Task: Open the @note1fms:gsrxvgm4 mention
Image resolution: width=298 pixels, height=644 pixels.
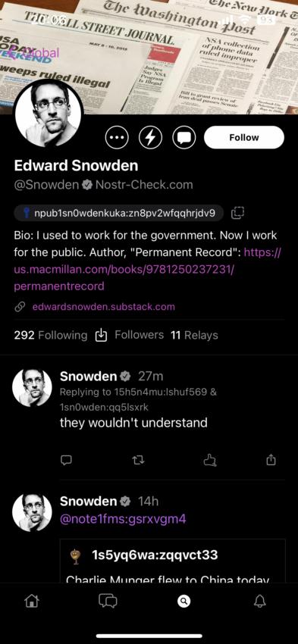Action: coord(123,519)
